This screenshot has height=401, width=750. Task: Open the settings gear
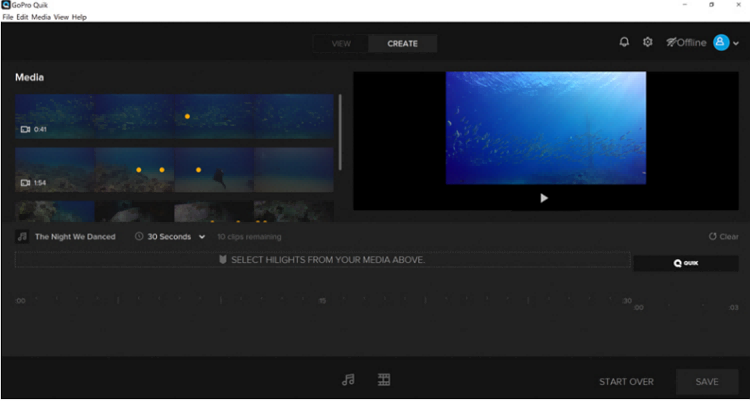(648, 42)
